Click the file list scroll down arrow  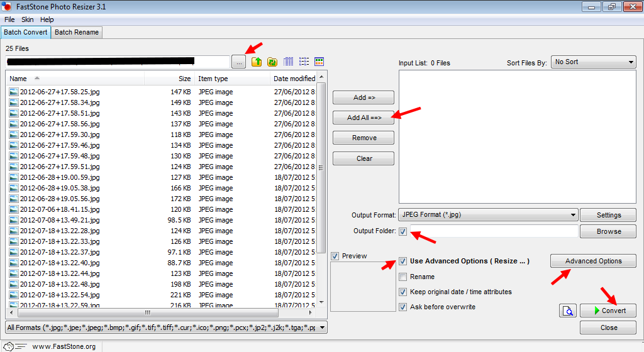(x=321, y=303)
